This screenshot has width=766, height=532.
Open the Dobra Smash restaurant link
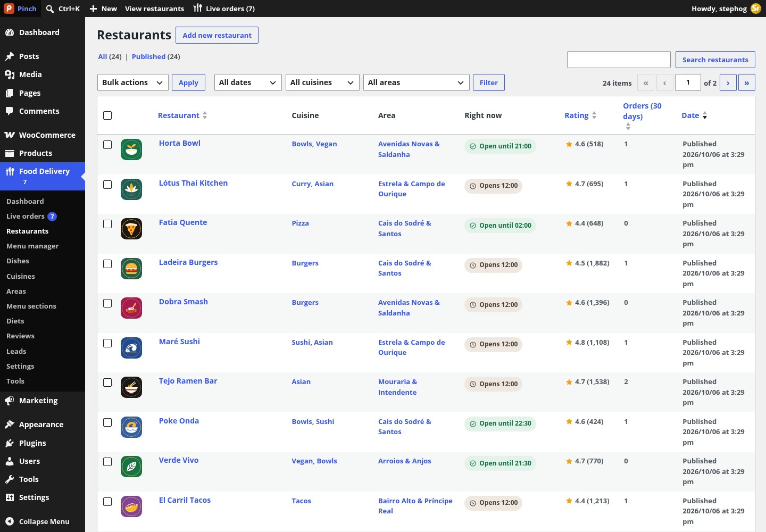184,302
